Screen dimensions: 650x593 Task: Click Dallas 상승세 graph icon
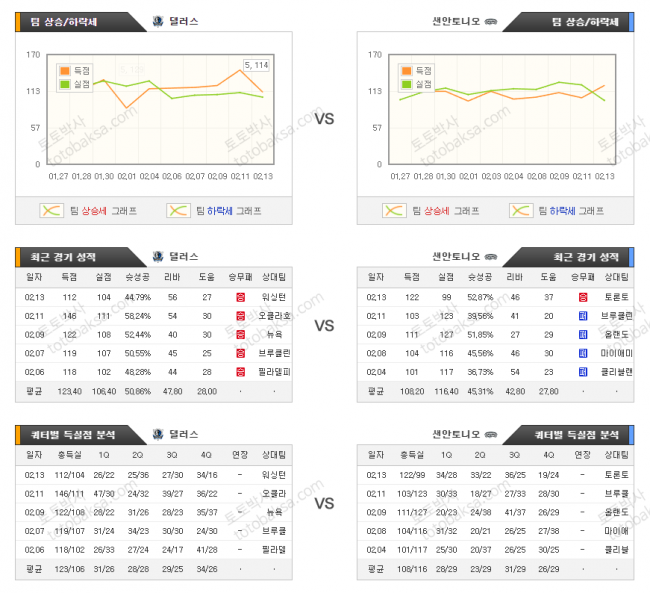(51, 211)
